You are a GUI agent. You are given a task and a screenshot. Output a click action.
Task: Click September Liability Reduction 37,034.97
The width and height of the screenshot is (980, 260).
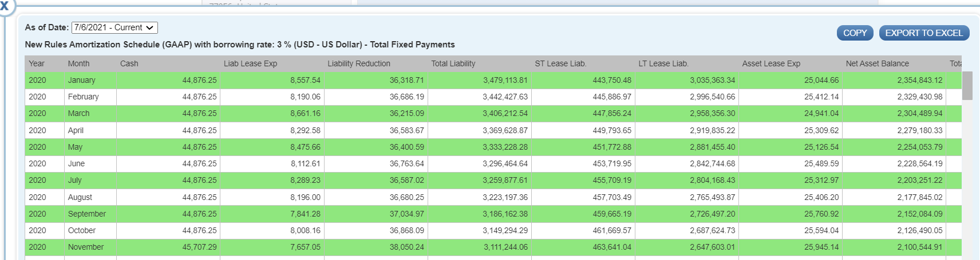pyautogui.click(x=407, y=214)
